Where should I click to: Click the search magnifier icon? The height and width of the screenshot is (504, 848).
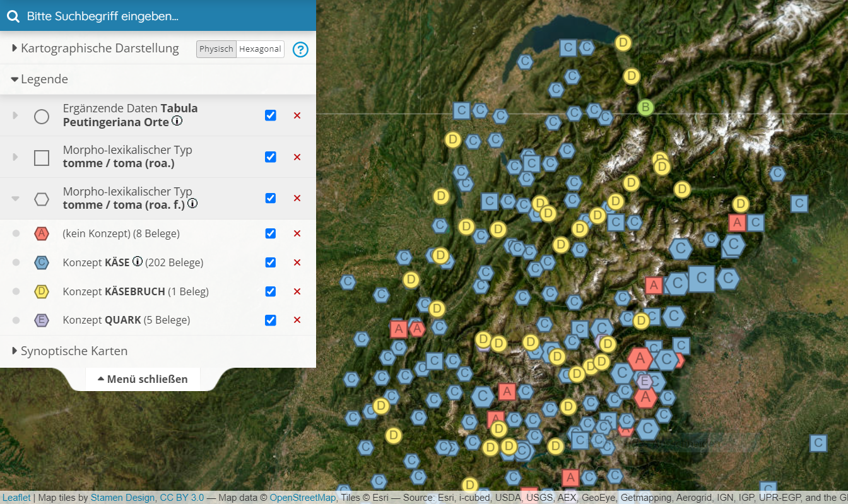(13, 16)
